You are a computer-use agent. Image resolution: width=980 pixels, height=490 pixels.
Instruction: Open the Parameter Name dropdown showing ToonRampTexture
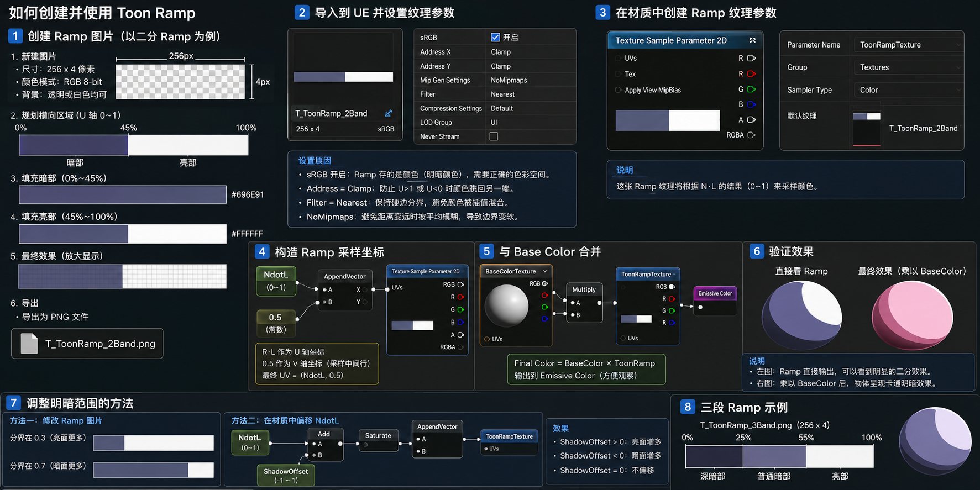pyautogui.click(x=908, y=45)
